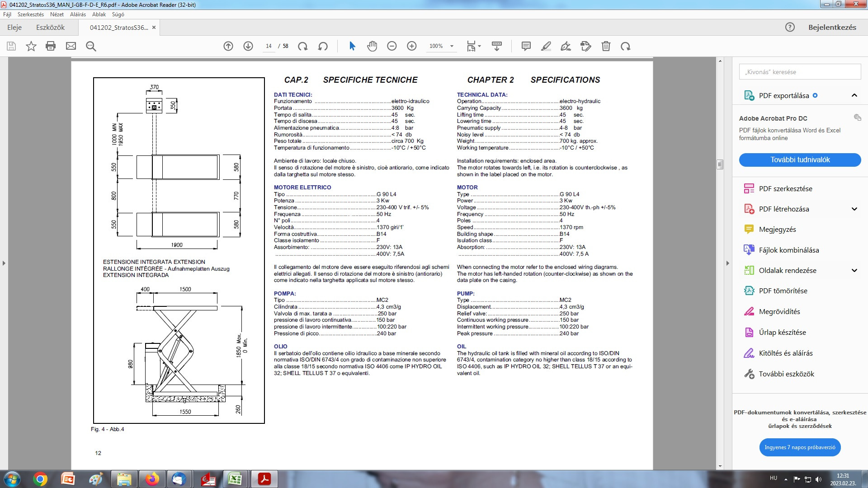The height and width of the screenshot is (488, 868).
Task: Switch to the Eszközök tab
Action: (x=51, y=27)
